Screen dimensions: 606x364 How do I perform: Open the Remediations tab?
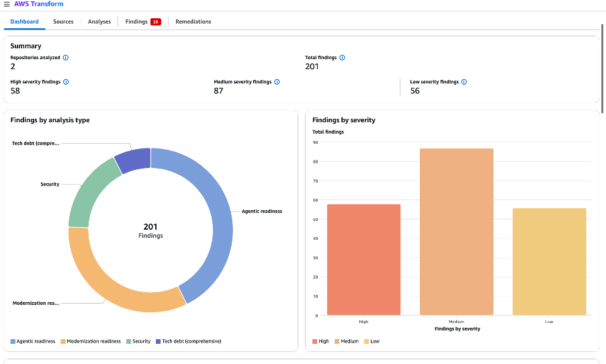(x=193, y=21)
